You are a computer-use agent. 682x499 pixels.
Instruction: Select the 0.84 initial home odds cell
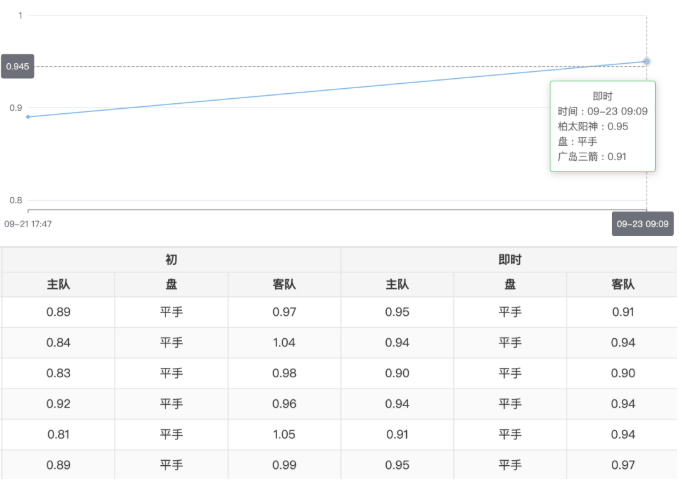[58, 343]
